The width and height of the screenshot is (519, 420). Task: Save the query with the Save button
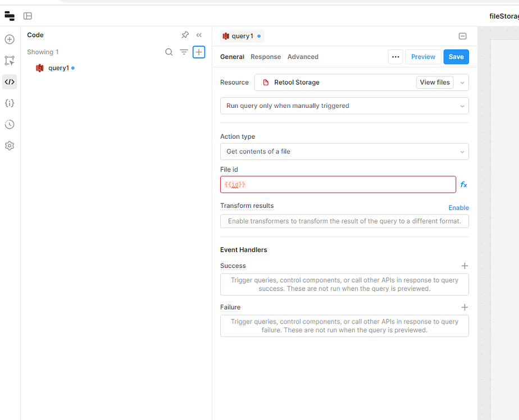pos(456,57)
